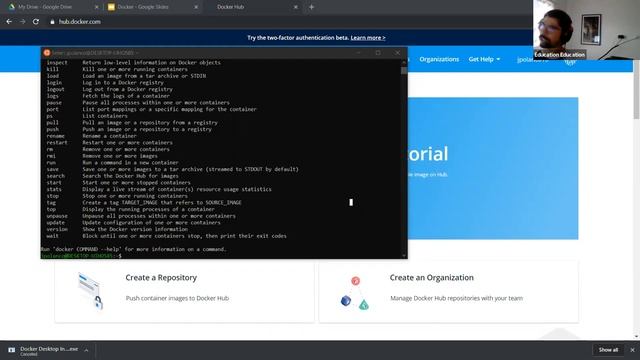Expand the Get Help dropdown
Screen dimensions: 640x360
point(484,59)
